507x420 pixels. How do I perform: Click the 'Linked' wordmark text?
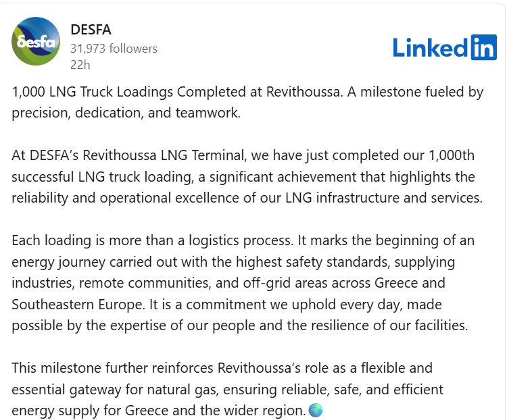[429, 47]
